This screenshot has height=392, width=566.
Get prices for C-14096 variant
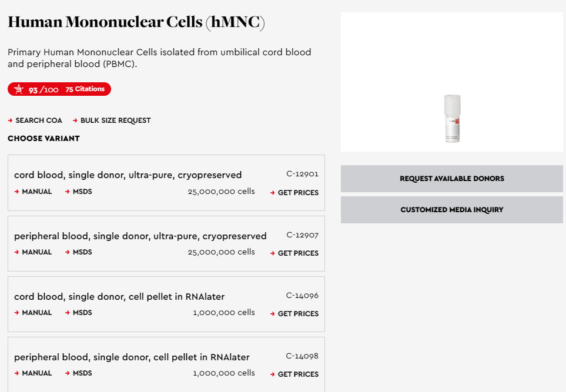click(x=294, y=314)
